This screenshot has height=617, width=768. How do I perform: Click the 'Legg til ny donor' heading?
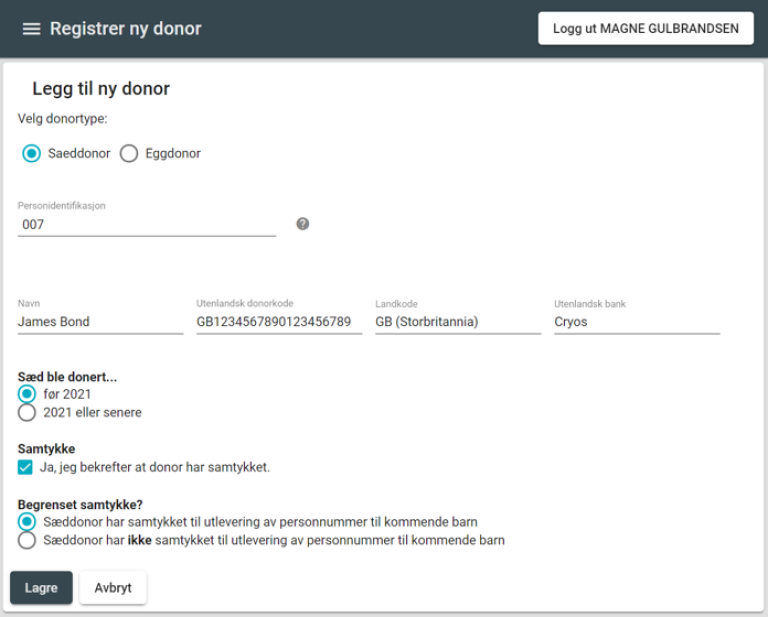click(x=101, y=89)
